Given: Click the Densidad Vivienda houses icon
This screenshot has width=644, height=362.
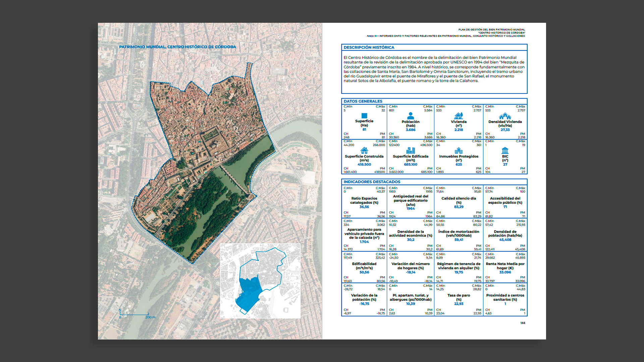Looking at the screenshot, I should point(505,116).
